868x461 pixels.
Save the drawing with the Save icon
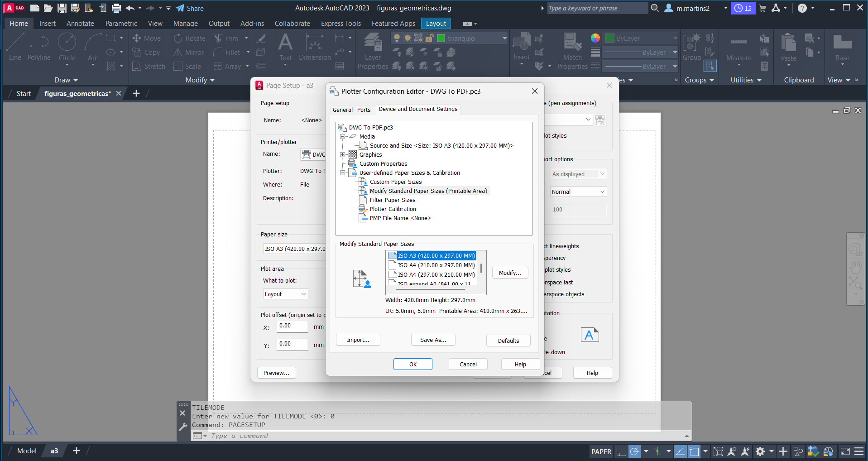(62, 8)
